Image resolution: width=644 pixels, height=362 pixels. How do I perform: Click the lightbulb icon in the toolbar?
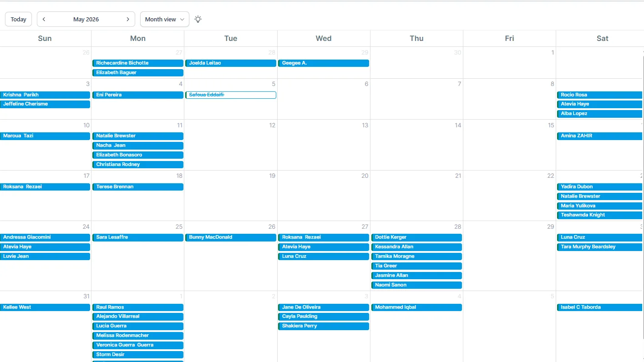198,19
